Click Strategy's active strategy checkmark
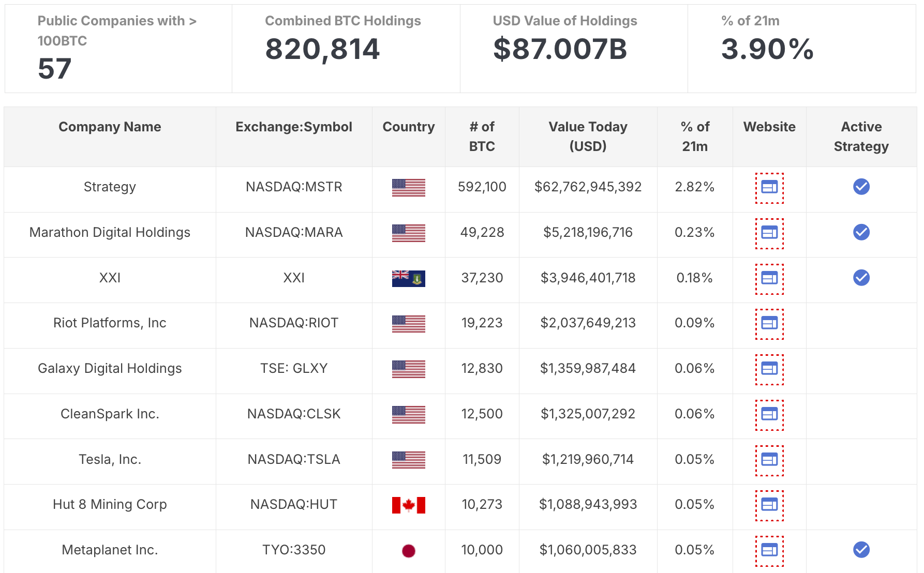Viewport: 924px width, 573px height. click(861, 187)
